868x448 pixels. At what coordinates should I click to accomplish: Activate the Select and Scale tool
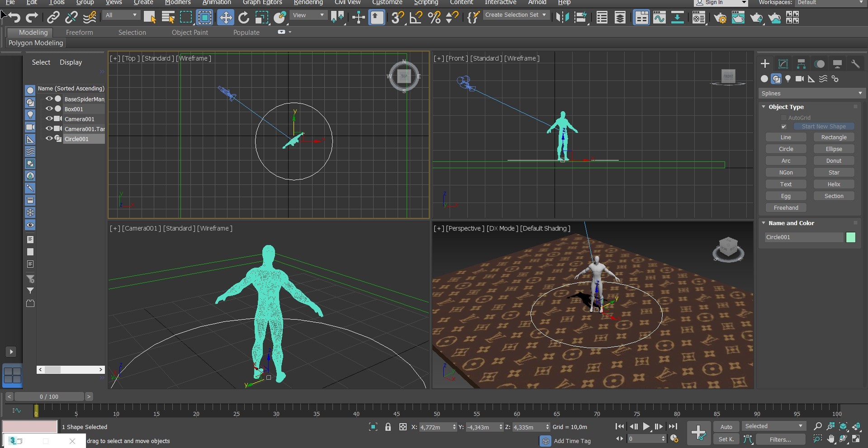click(x=261, y=18)
